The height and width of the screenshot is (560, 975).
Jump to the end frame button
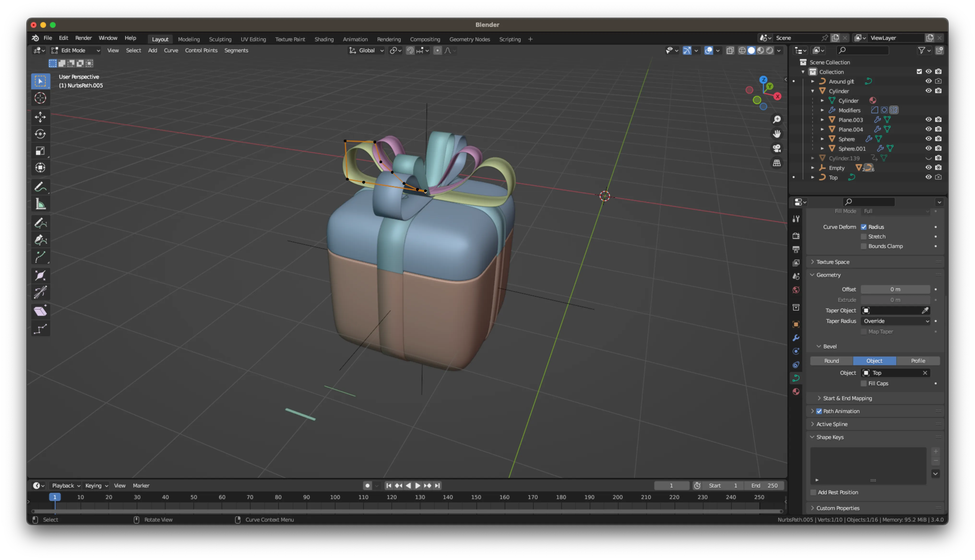(x=437, y=486)
